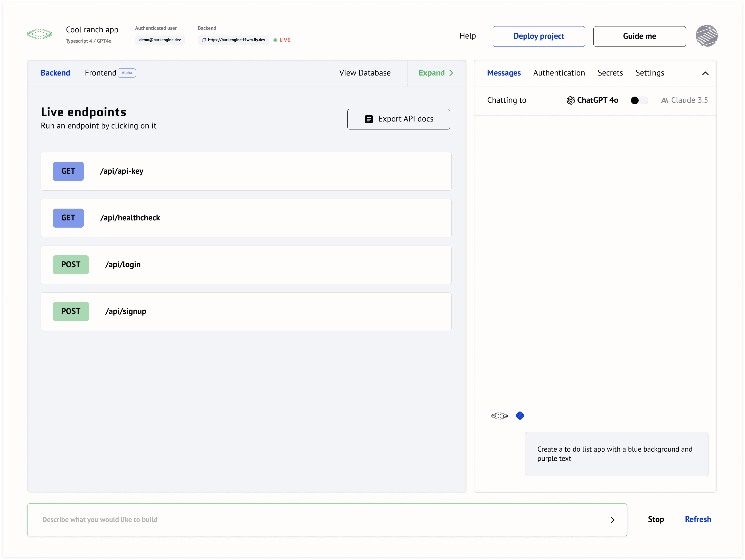Open the Secrets tab
The image size is (745, 560).
610,73
